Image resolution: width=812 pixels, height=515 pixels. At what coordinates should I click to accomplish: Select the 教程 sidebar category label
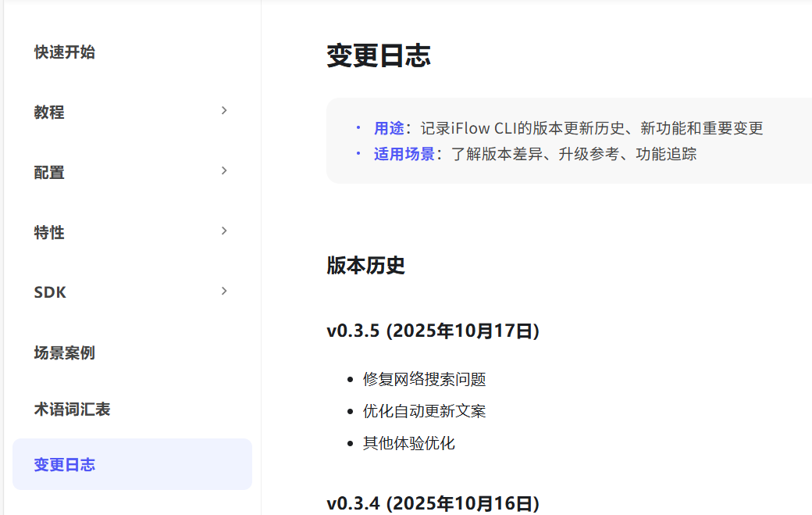coord(49,113)
